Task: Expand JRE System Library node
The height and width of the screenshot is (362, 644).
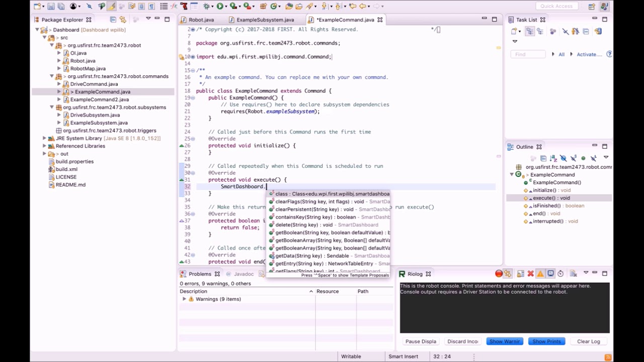Action: point(44,138)
